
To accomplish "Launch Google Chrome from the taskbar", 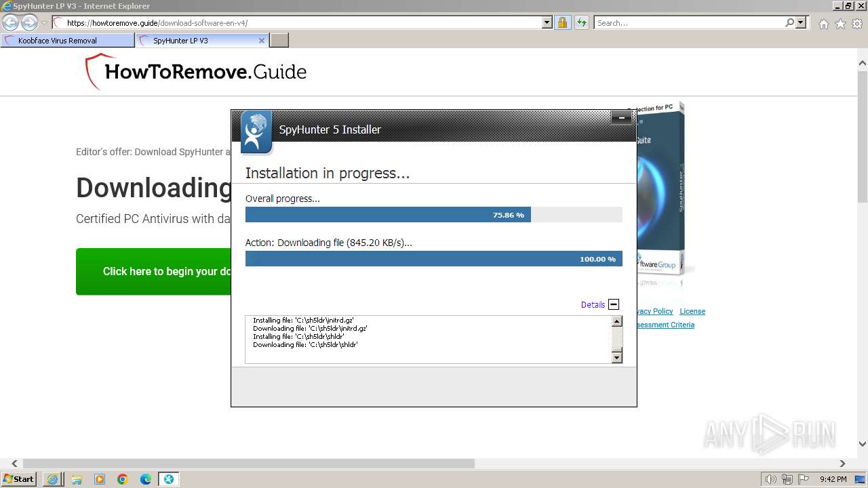I will [x=123, y=479].
